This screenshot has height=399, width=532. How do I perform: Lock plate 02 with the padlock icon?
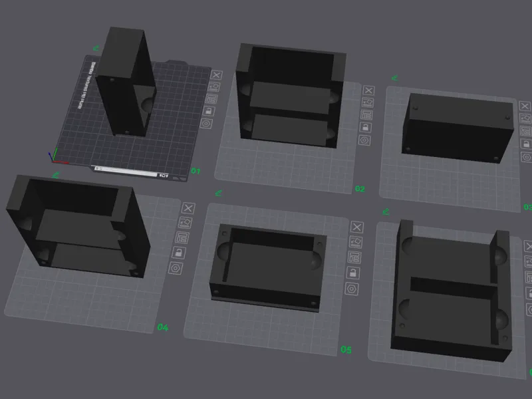[x=365, y=128]
